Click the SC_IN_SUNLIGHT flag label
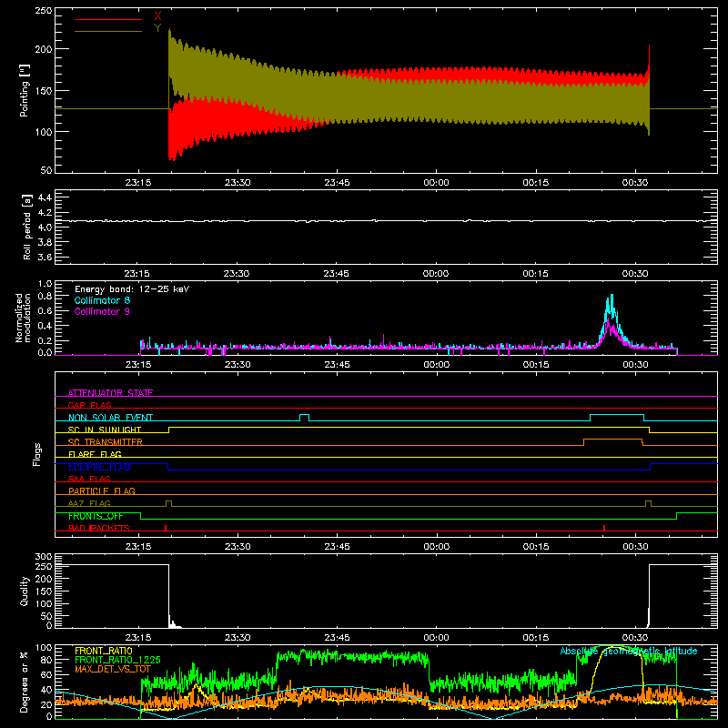 tap(105, 430)
